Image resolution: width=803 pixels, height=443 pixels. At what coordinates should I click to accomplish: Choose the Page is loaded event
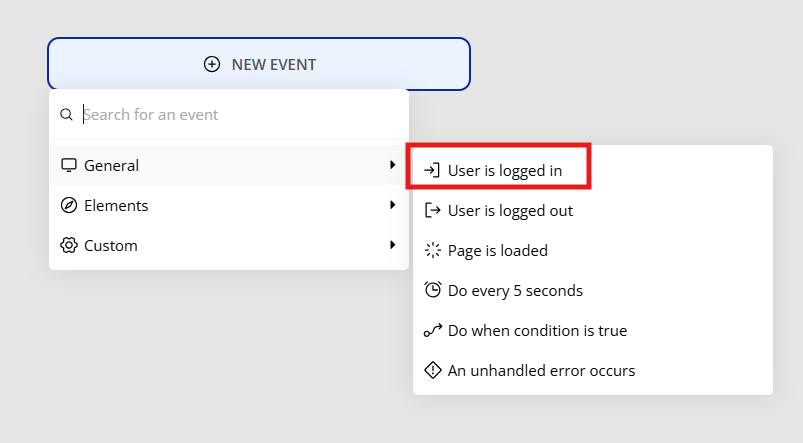(x=593, y=250)
